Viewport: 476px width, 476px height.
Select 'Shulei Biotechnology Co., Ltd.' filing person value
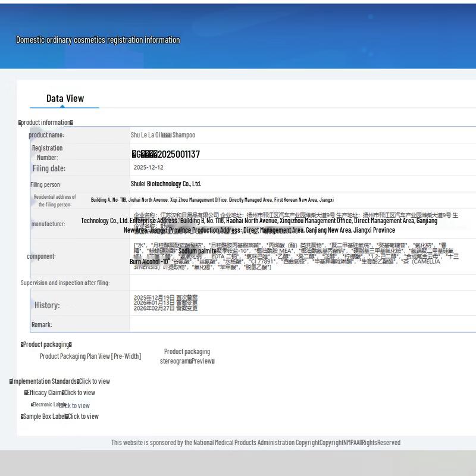(166, 184)
